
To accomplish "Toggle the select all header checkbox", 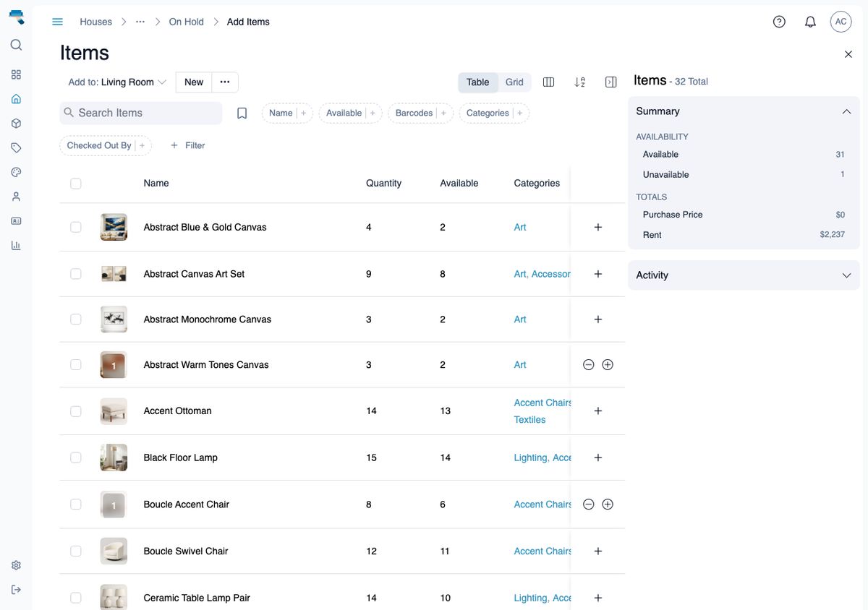I will tap(76, 184).
